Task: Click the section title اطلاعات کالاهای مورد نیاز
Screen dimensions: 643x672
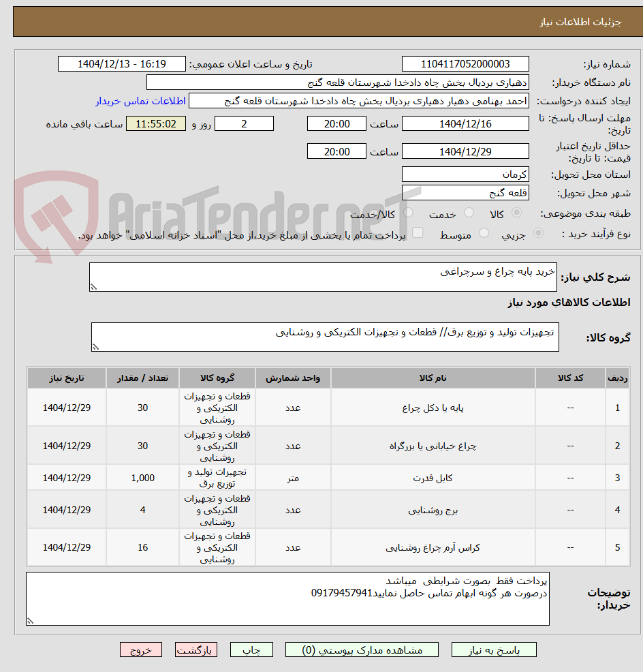Action: click(569, 303)
